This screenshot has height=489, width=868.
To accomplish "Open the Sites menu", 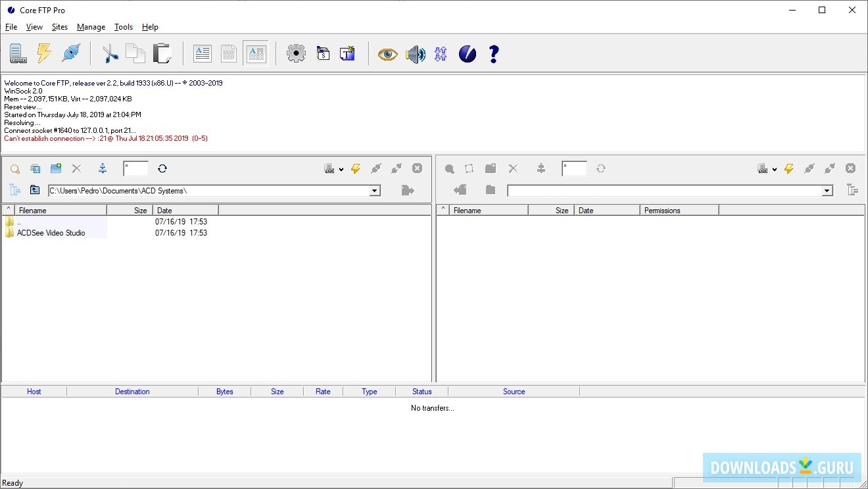I will coord(59,27).
